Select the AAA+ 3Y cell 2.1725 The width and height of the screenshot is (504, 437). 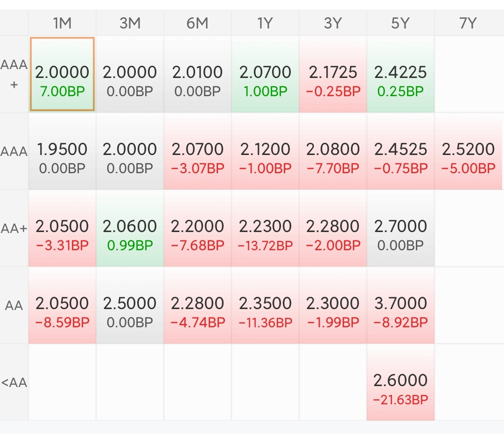pos(333,74)
